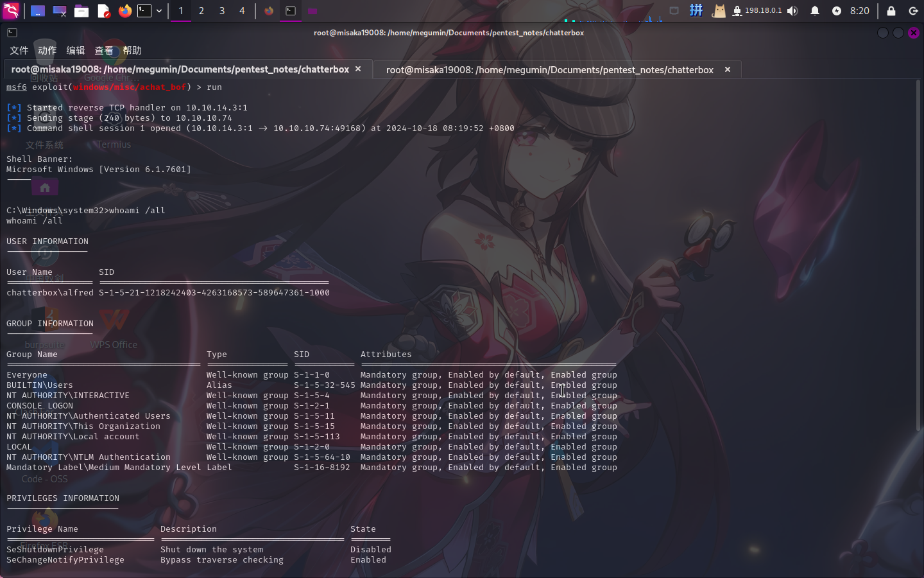Click the SID ending in 589647361-1000
Image resolution: width=924 pixels, height=578 pixels.
tap(214, 293)
